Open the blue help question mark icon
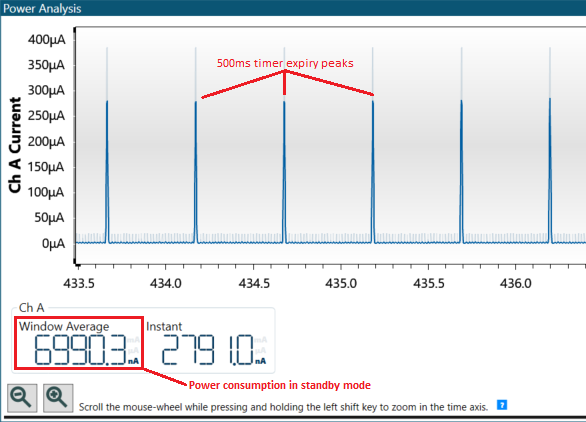The image size is (586, 422). 502,405
